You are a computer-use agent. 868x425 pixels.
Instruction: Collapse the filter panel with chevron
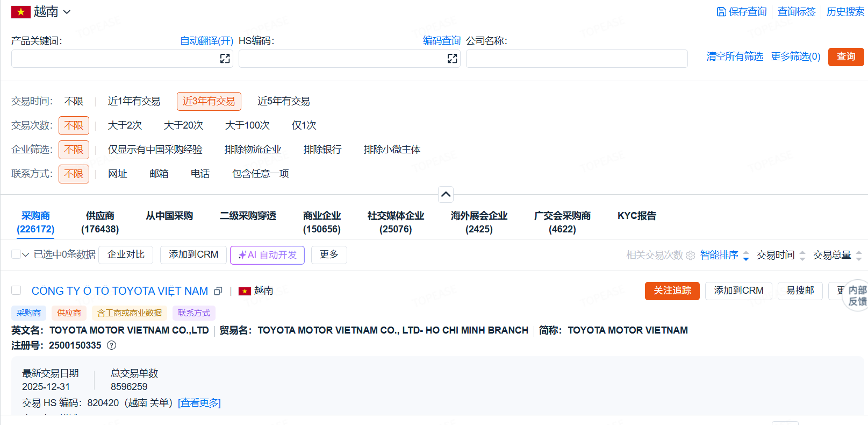pyautogui.click(x=446, y=194)
